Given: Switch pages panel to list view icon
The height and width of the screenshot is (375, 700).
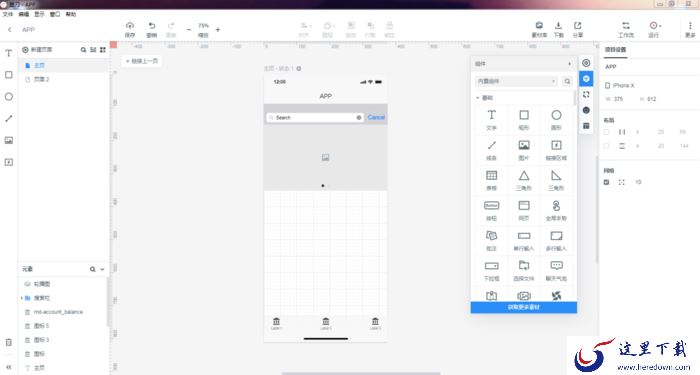Looking at the screenshot, I should [93, 50].
